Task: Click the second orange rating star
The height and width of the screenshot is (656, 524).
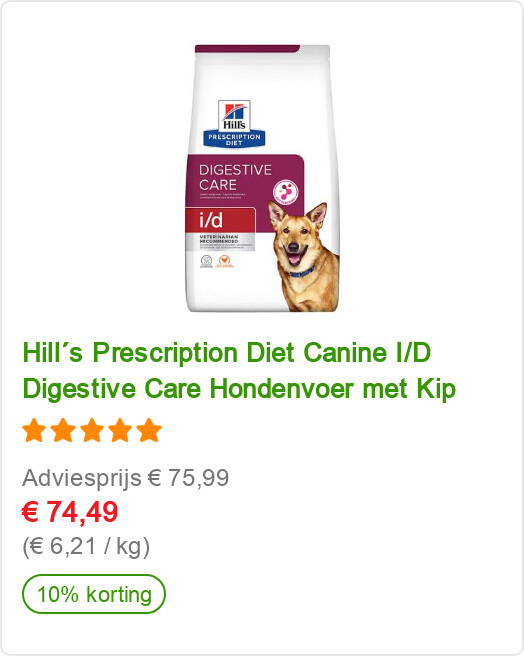Action: [x=63, y=430]
